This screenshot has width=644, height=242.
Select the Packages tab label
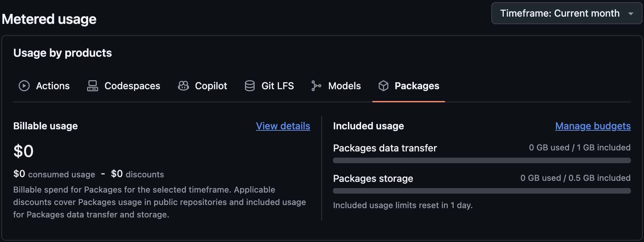[417, 86]
